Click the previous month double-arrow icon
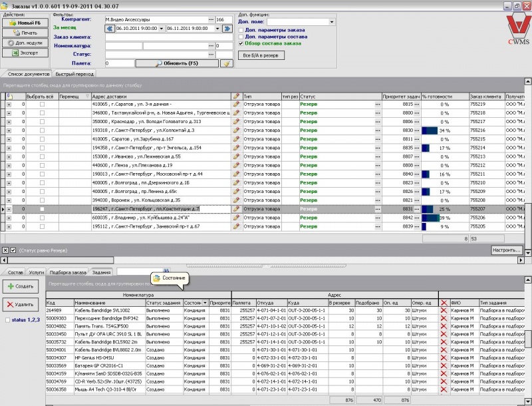Screen dimensions: 532x406 109,29
